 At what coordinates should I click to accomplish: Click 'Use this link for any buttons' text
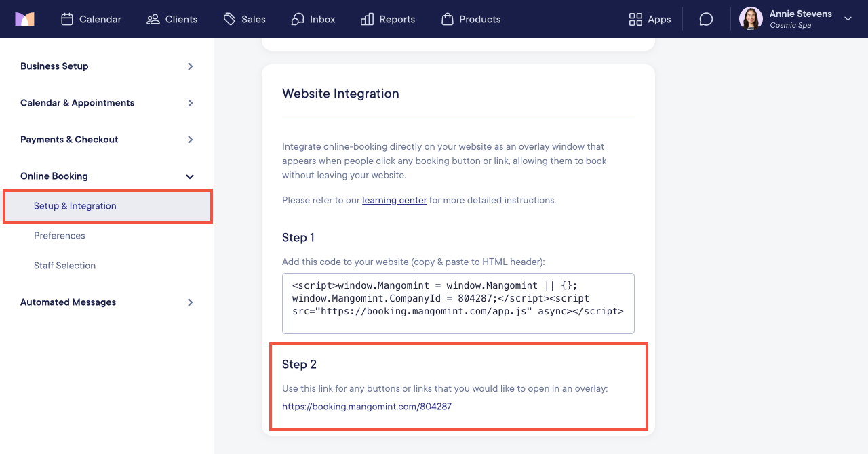(x=445, y=389)
